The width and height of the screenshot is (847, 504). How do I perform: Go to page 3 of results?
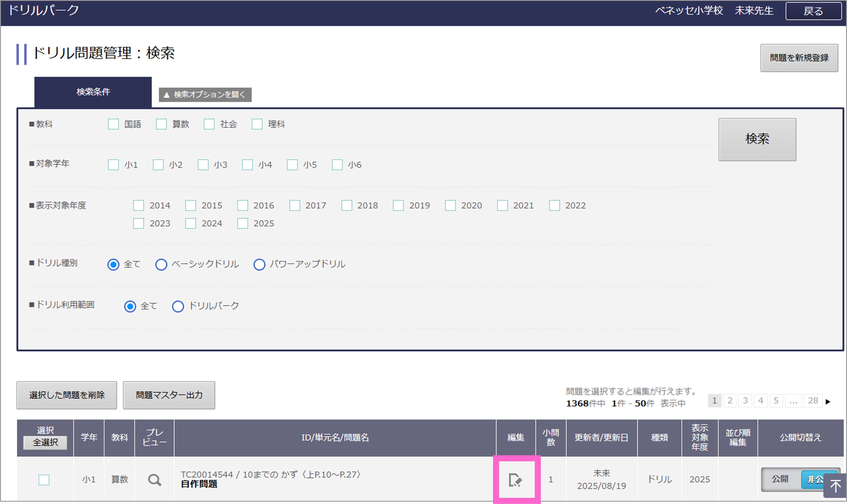pyautogui.click(x=745, y=401)
